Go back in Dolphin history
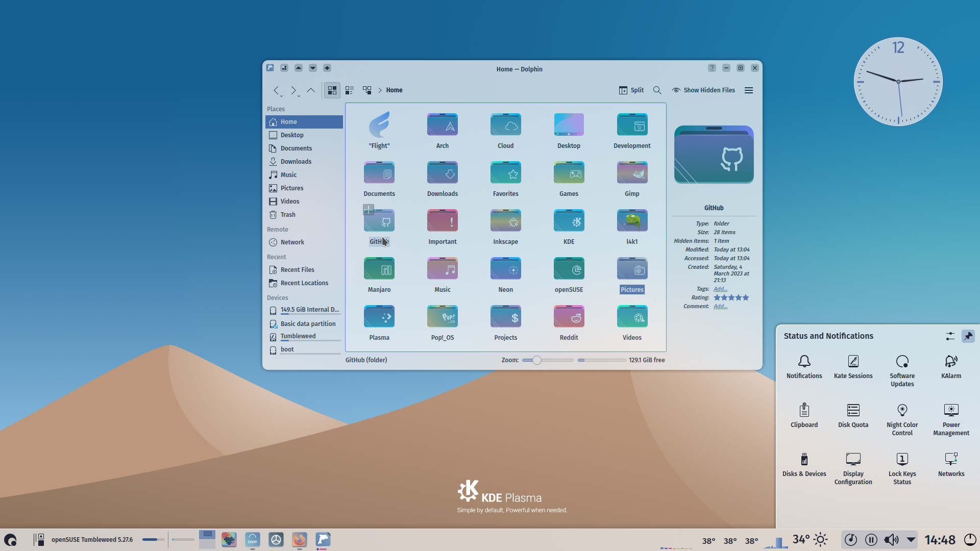Image resolution: width=980 pixels, height=551 pixels. click(276, 90)
